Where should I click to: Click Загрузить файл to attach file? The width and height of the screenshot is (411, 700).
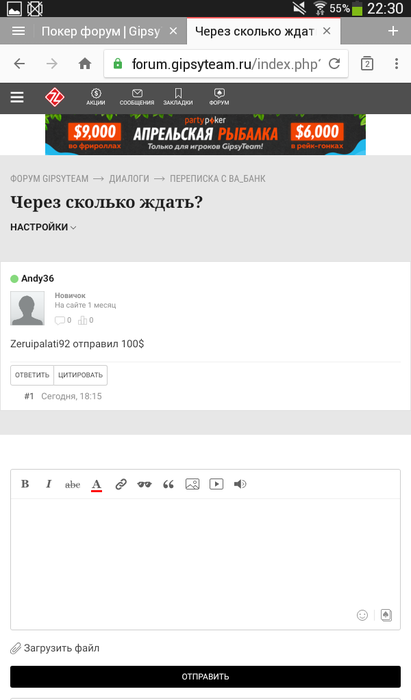click(x=55, y=648)
